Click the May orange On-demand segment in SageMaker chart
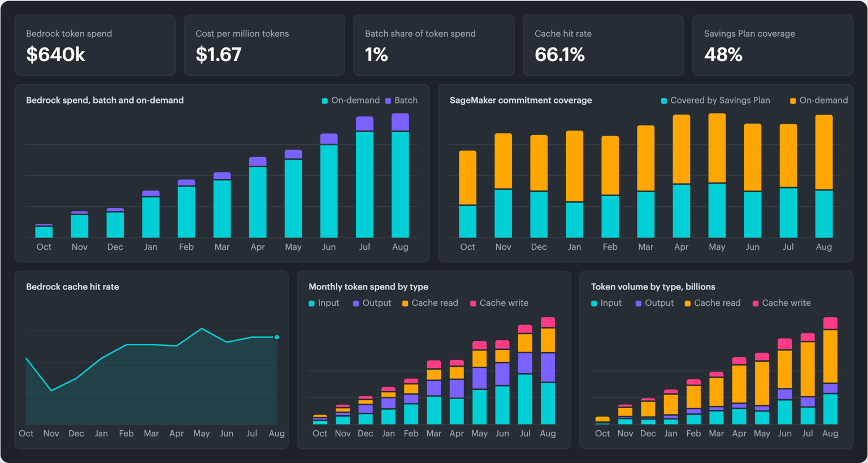Screen dimensions: 868x463 [x=717, y=148]
